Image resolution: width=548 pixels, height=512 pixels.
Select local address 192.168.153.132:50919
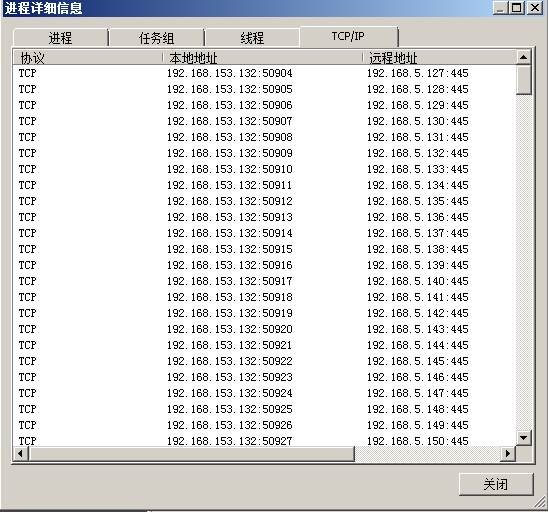point(229,313)
